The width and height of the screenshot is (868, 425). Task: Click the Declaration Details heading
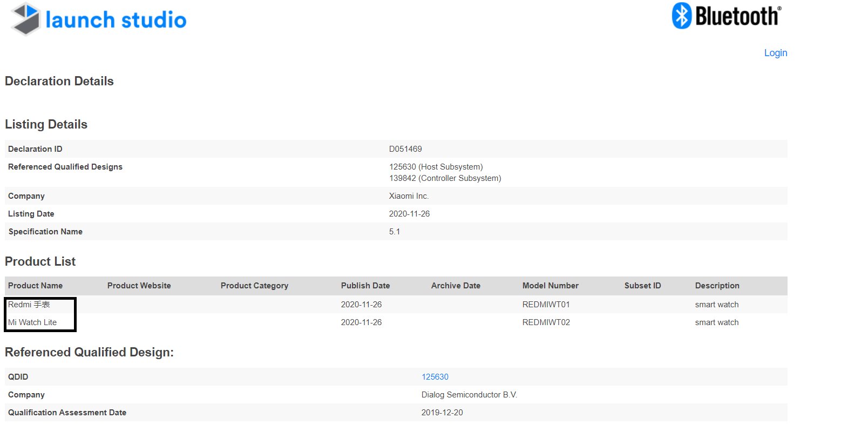click(x=59, y=81)
